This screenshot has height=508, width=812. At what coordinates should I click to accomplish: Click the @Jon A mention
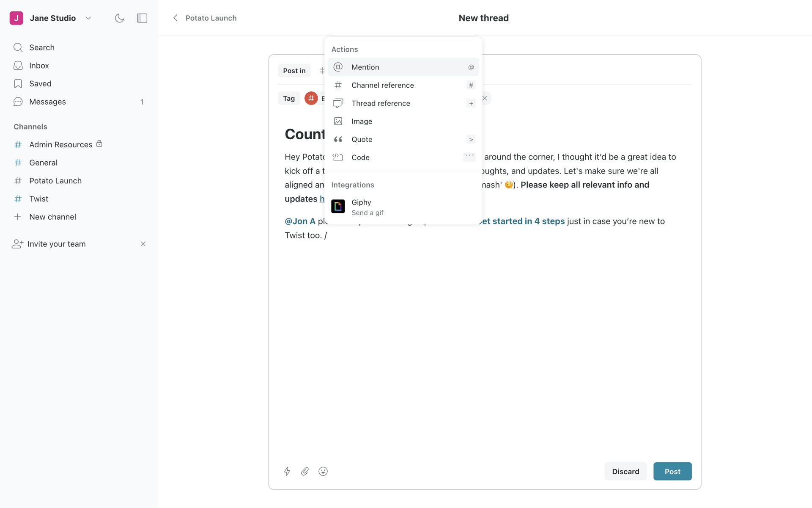coord(300,221)
